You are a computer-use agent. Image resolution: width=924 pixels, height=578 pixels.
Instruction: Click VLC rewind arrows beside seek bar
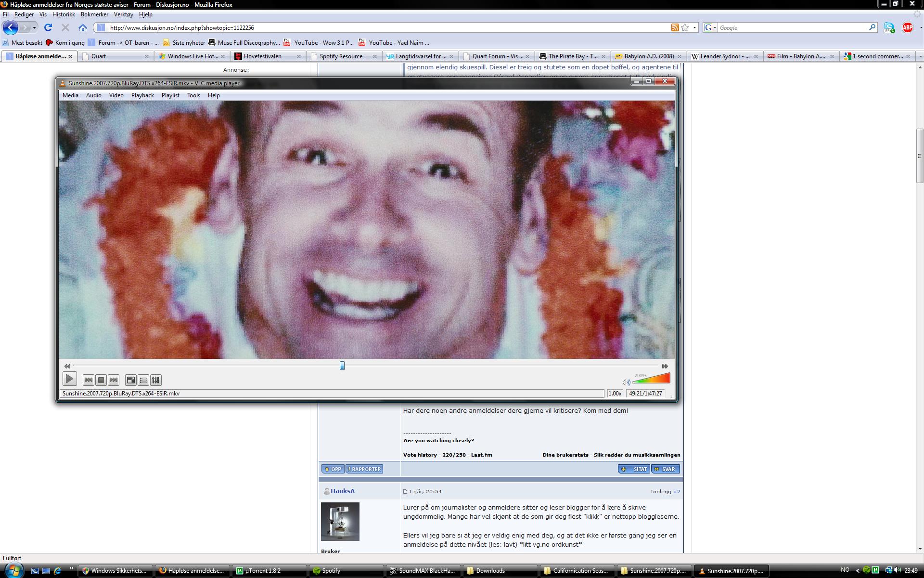67,366
